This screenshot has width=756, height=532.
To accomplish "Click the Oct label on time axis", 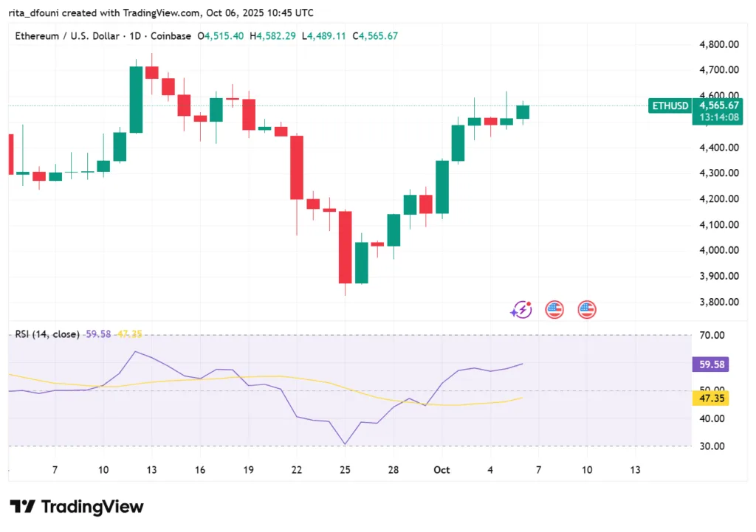I will coord(441,470).
